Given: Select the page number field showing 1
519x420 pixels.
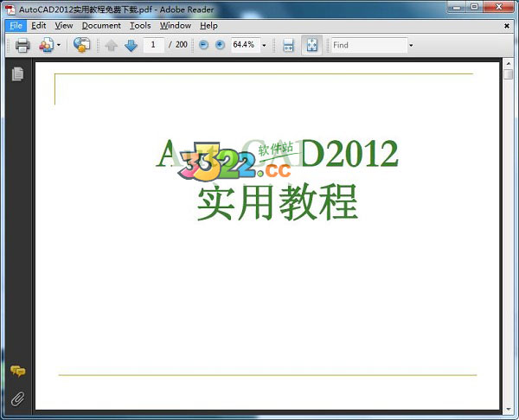Looking at the screenshot, I should pyautogui.click(x=154, y=45).
